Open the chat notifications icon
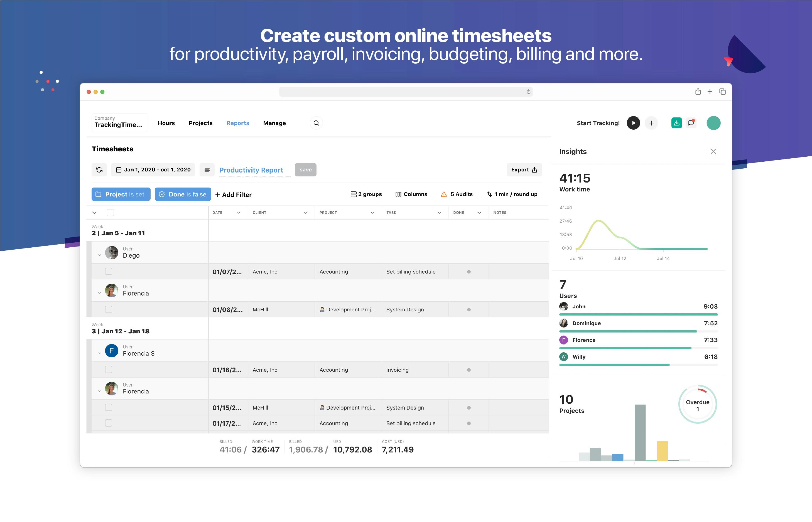Viewport: 812px width, 522px height. (691, 123)
